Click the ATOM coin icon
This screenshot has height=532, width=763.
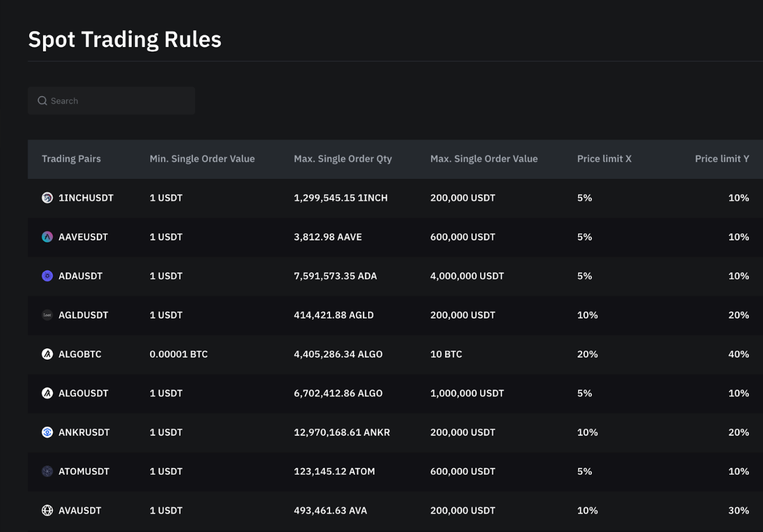[x=47, y=472]
